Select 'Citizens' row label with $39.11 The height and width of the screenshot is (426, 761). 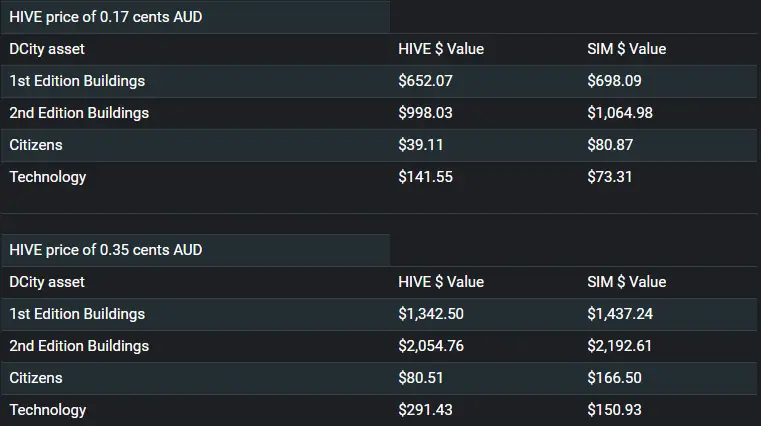(36, 145)
